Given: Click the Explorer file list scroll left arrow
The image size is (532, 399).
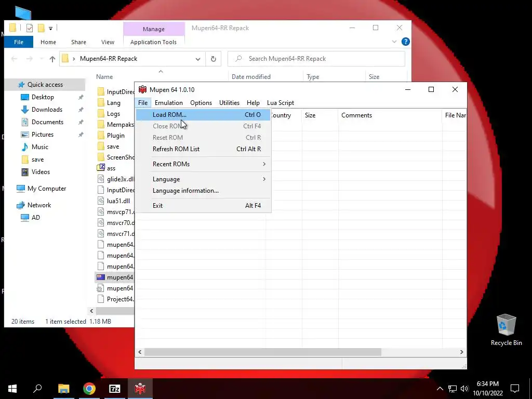Looking at the screenshot, I should tap(91, 311).
